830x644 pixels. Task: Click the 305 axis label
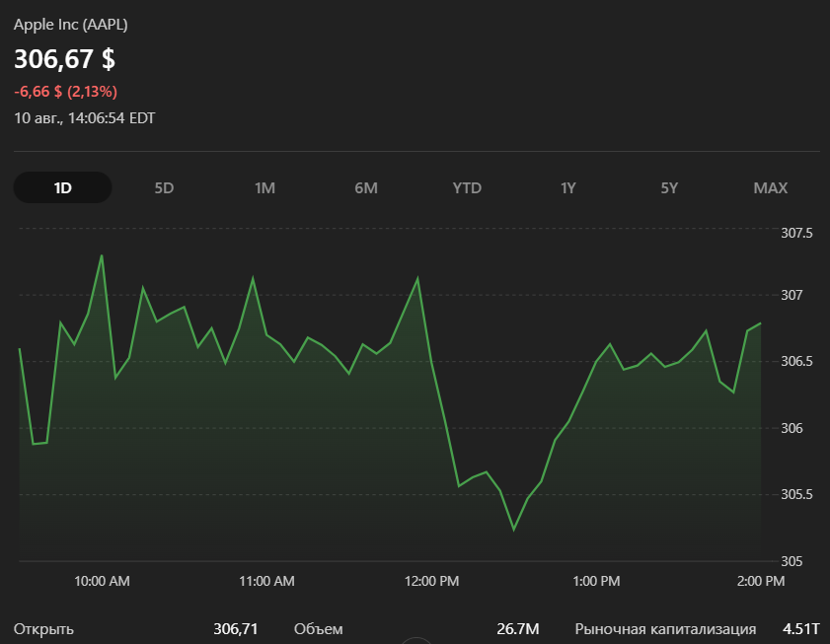(792, 561)
